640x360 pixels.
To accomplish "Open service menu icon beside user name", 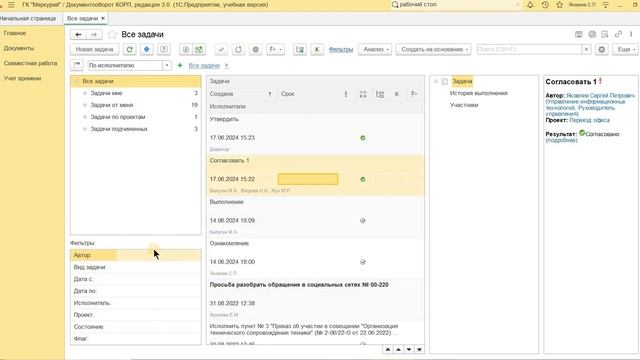I will (x=606, y=5).
